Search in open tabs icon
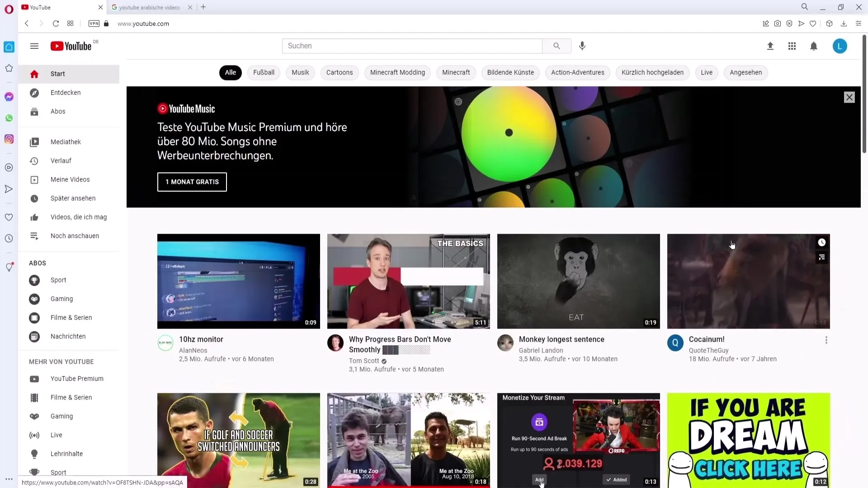 [x=805, y=7]
